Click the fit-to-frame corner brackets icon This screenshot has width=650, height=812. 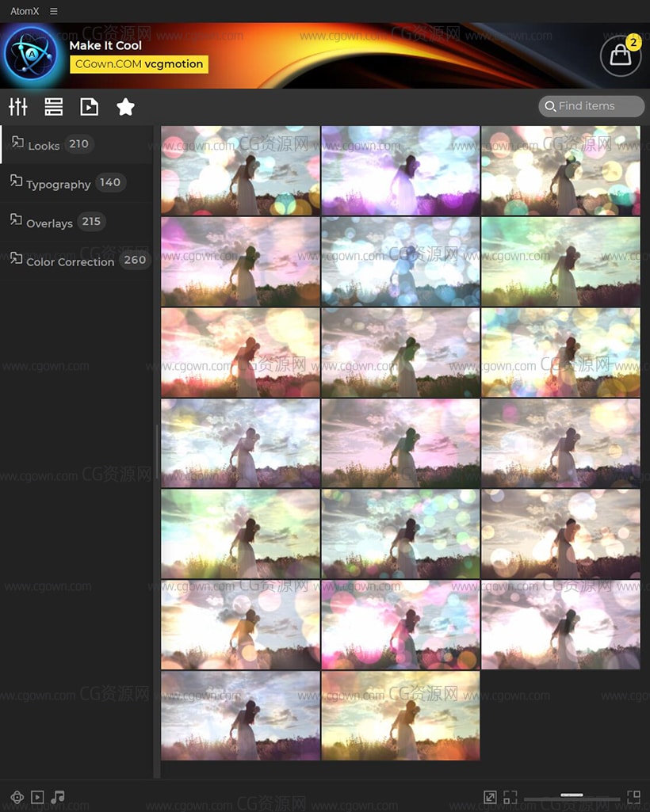510,797
